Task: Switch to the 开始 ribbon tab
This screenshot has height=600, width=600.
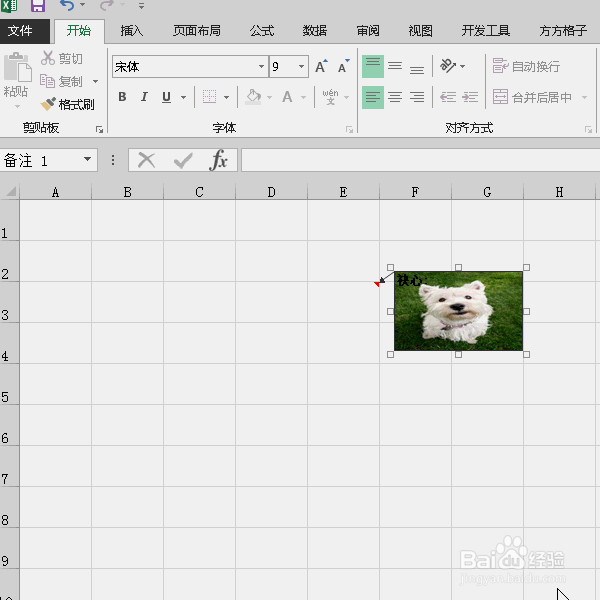Action: [79, 31]
